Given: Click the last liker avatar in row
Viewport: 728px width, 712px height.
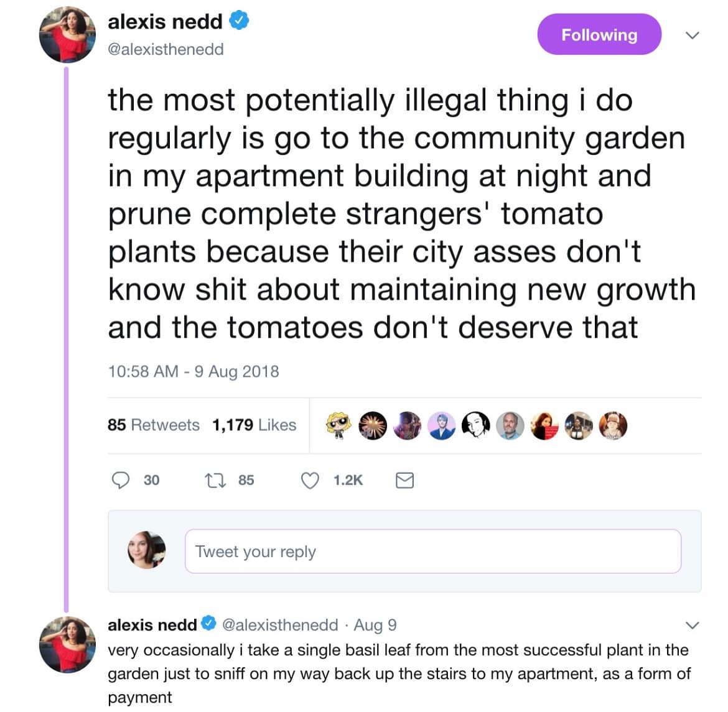Looking at the screenshot, I should (612, 425).
